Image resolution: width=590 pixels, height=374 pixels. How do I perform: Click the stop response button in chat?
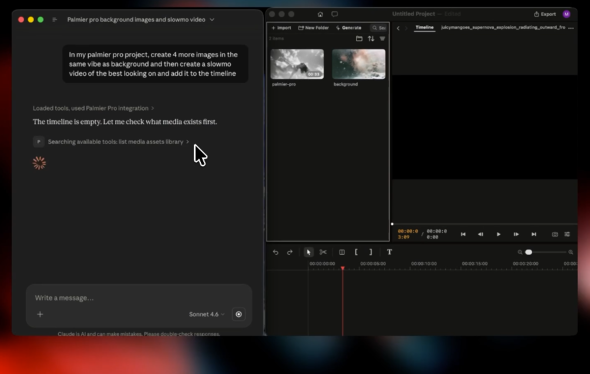239,314
